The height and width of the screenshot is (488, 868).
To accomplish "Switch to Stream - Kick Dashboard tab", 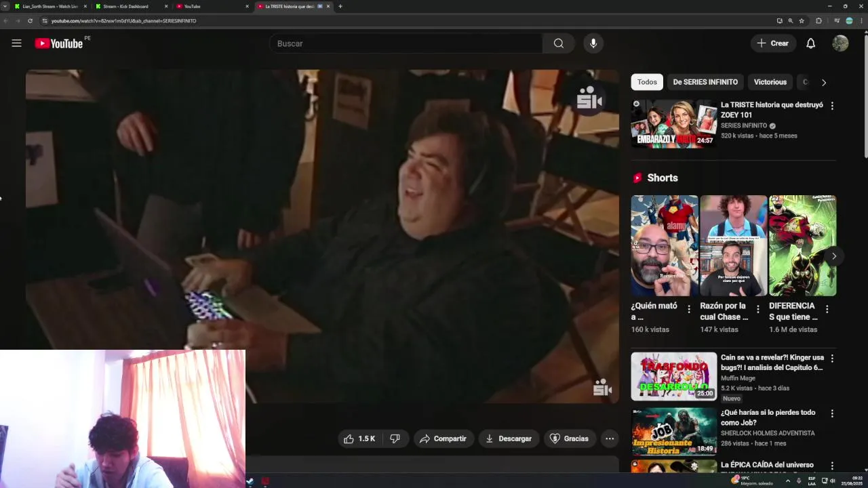I will [131, 6].
